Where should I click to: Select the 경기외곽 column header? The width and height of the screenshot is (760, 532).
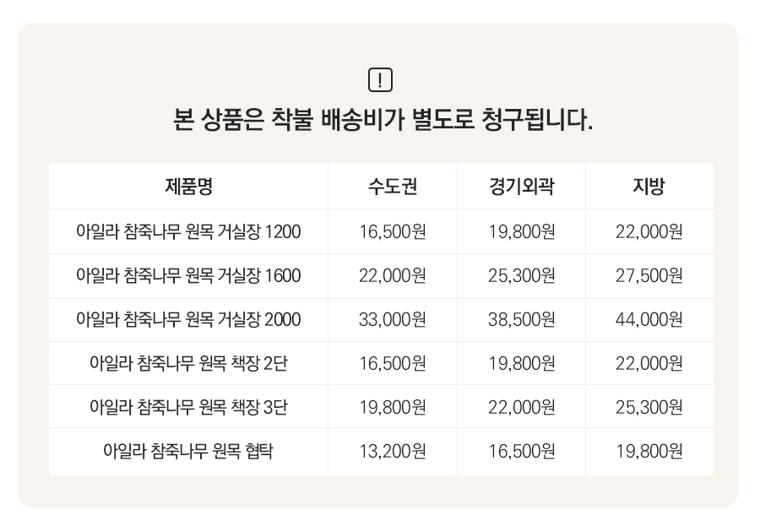tap(521, 187)
